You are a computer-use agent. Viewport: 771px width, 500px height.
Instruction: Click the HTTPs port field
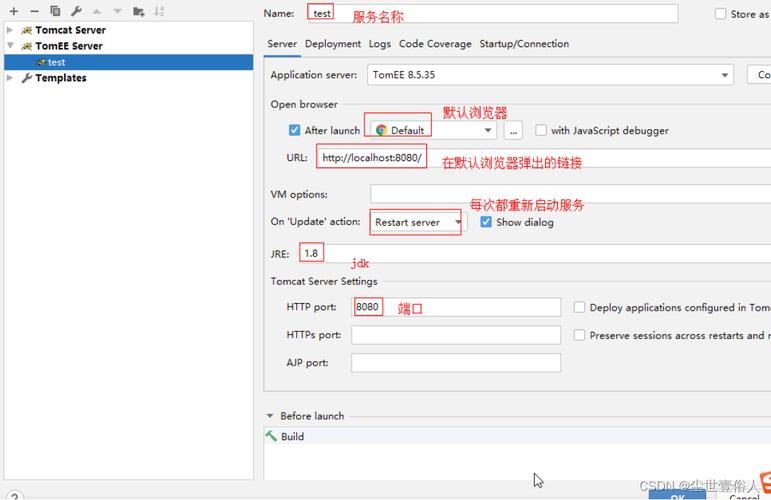point(456,335)
